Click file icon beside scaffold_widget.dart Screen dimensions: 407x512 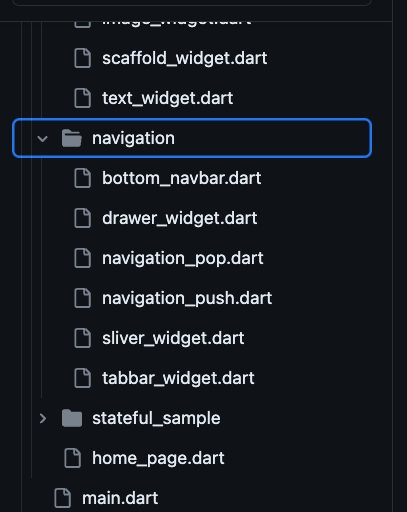pos(82,58)
